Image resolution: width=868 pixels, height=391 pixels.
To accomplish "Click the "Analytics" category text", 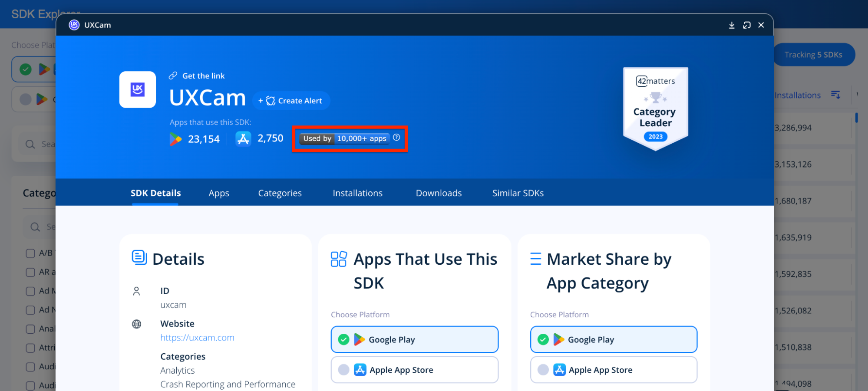I will [177, 371].
